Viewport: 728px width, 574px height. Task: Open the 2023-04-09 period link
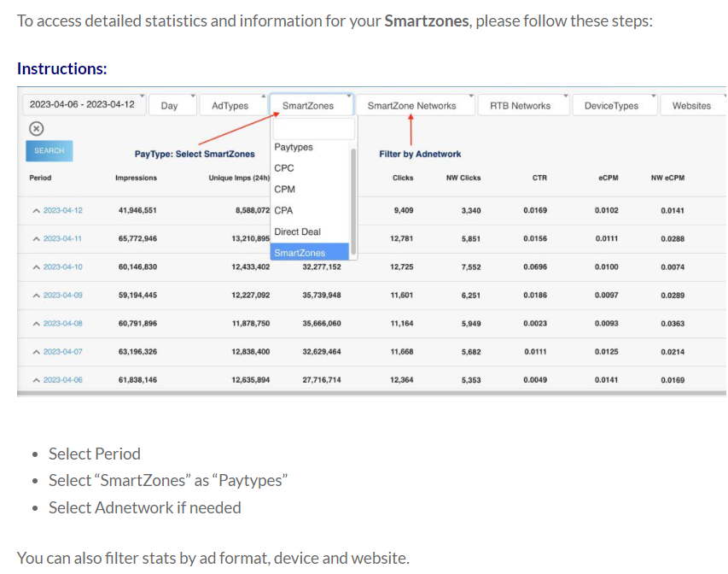tap(62, 296)
